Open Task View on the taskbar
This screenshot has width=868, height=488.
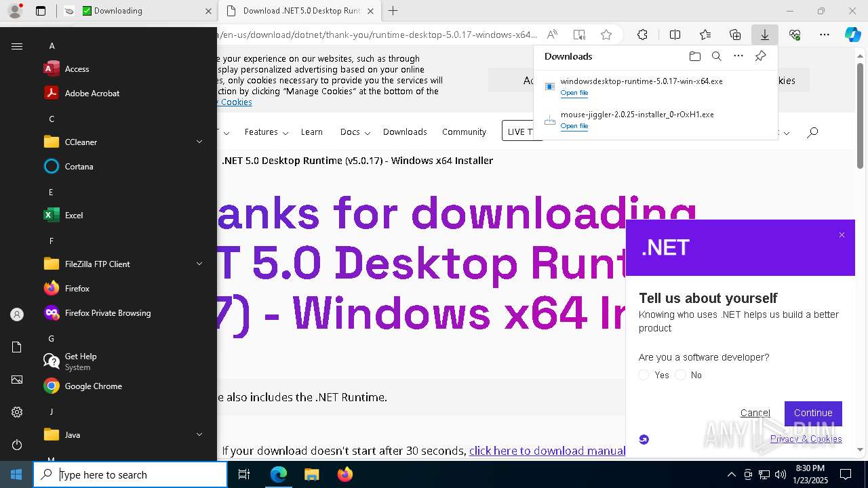tap(244, 474)
